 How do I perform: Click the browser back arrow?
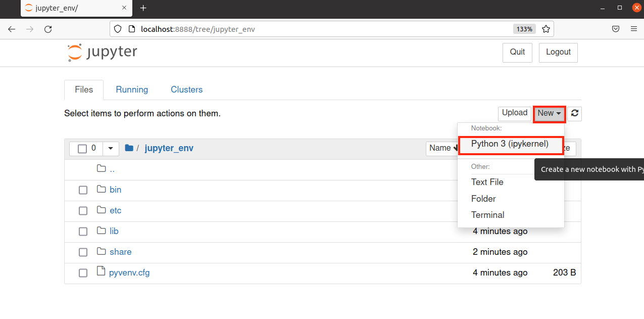[12, 29]
